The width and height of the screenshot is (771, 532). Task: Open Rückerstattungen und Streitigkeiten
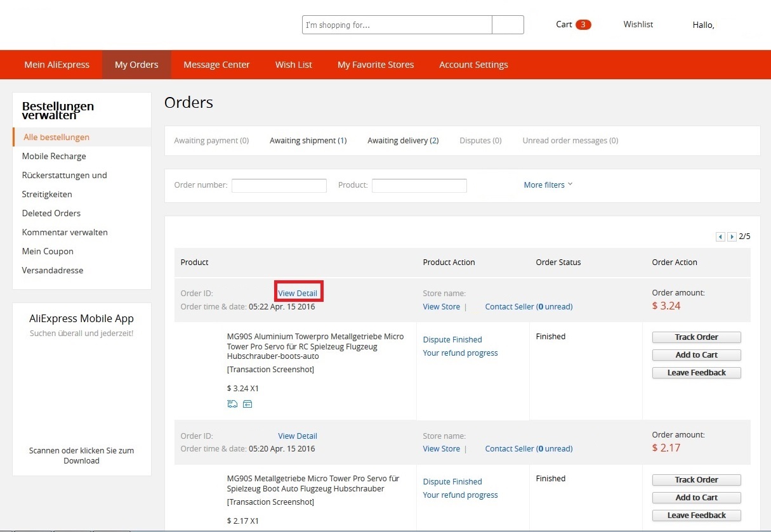tap(64, 185)
